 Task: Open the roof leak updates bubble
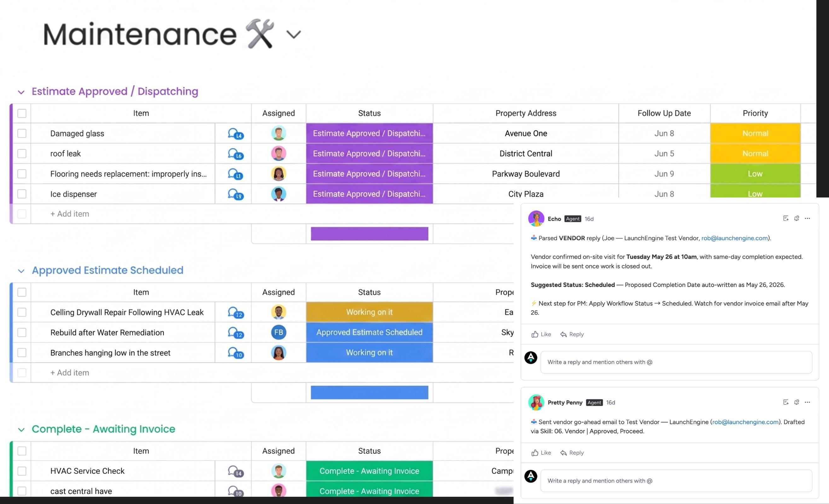click(235, 154)
